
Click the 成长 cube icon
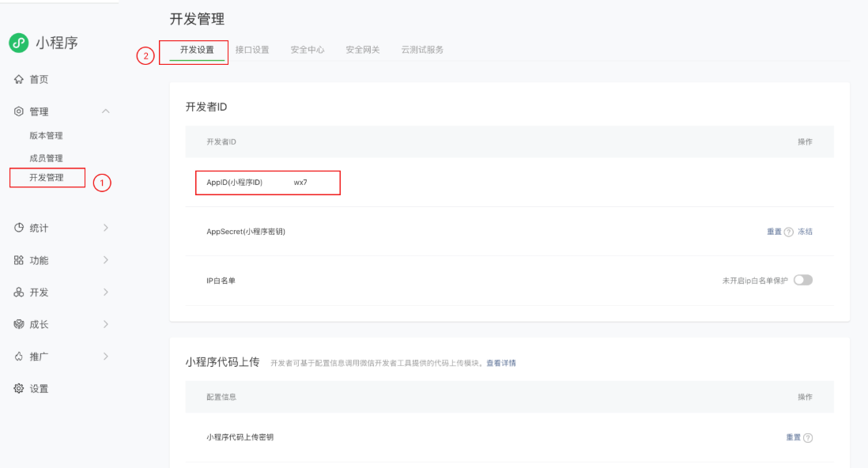pos(18,324)
